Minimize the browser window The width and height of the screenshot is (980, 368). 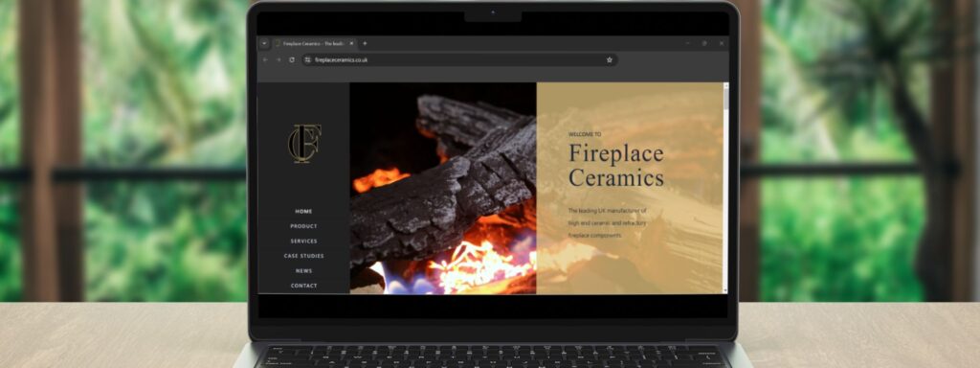click(x=687, y=43)
